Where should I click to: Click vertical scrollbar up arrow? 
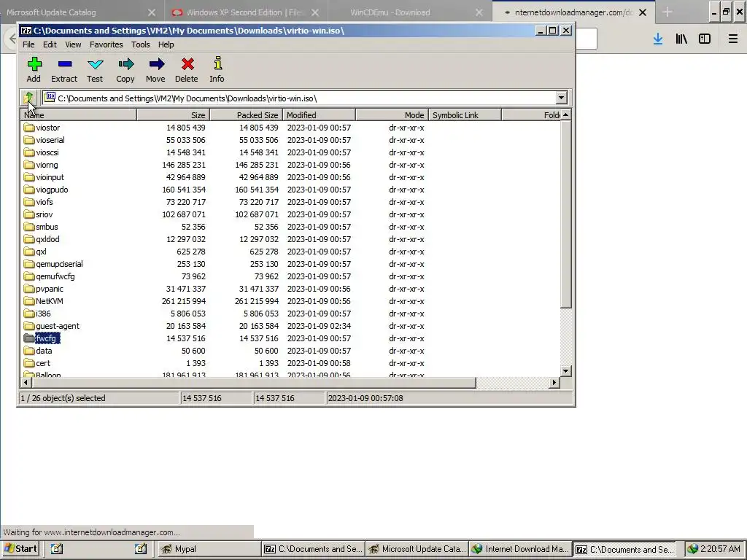point(565,114)
